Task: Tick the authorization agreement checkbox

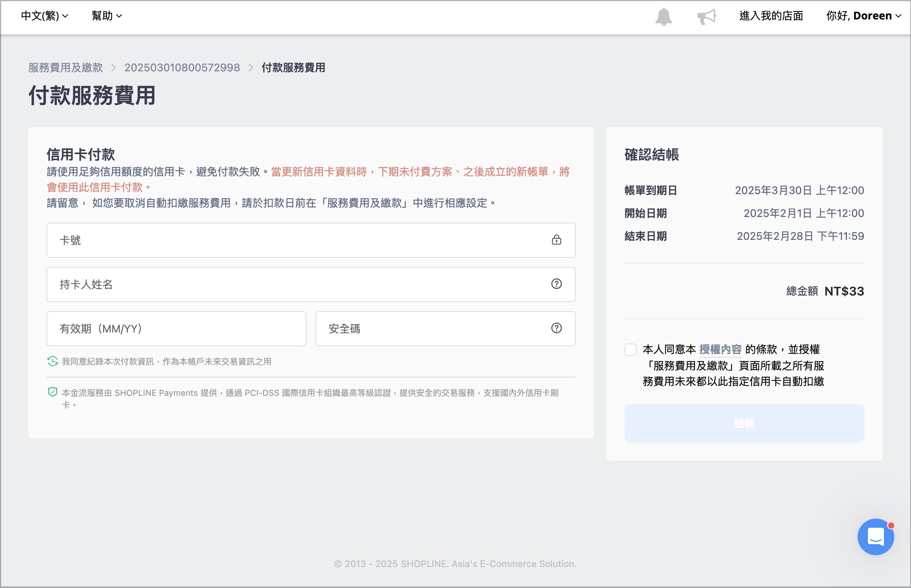Action: [630, 349]
